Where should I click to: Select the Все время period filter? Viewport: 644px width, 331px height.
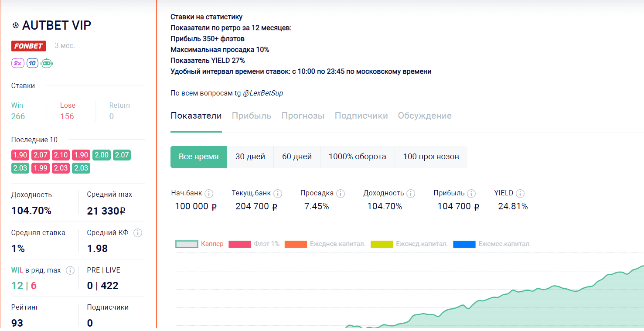click(199, 157)
